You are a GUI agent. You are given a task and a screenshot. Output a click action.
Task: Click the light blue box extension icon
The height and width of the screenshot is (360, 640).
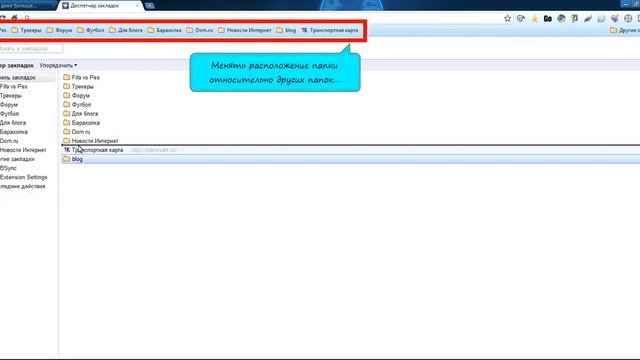601,18
